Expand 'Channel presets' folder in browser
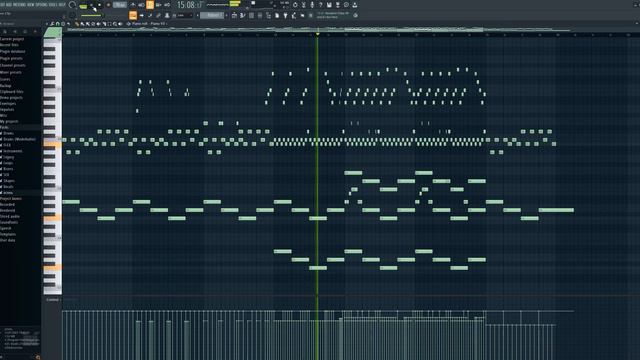 tap(13, 65)
